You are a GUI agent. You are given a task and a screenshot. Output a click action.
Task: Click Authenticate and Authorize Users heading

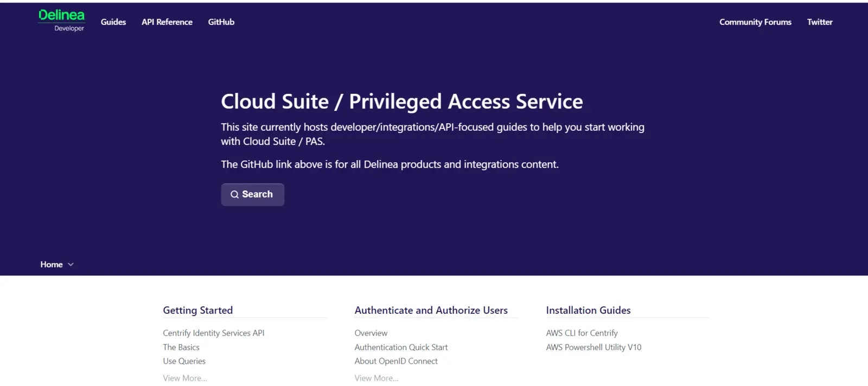click(431, 310)
